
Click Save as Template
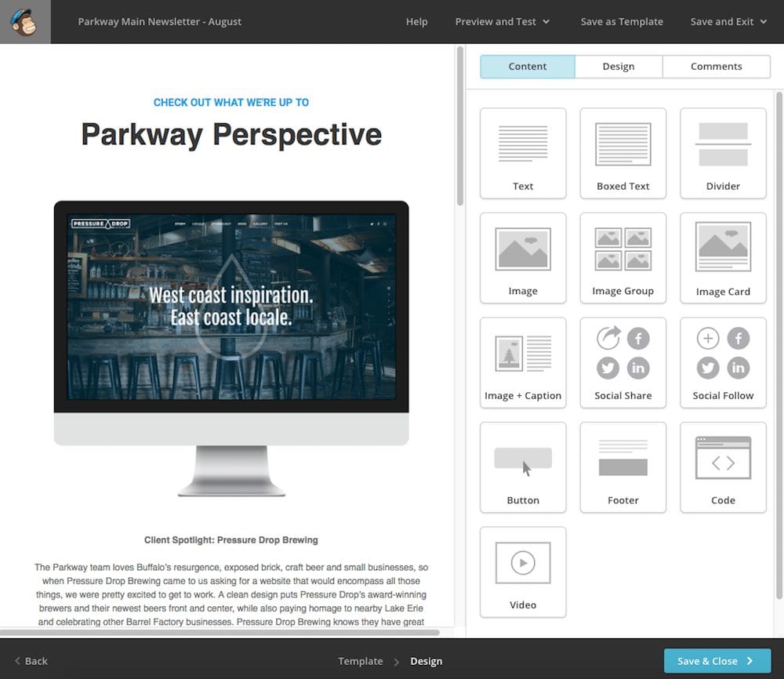tap(622, 21)
